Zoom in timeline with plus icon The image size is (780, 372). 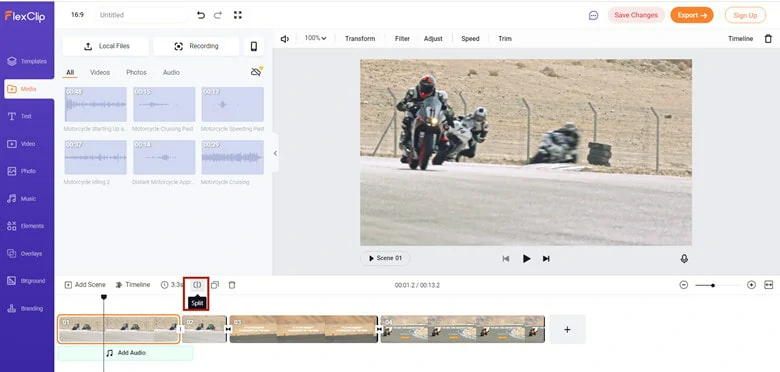[x=751, y=285]
